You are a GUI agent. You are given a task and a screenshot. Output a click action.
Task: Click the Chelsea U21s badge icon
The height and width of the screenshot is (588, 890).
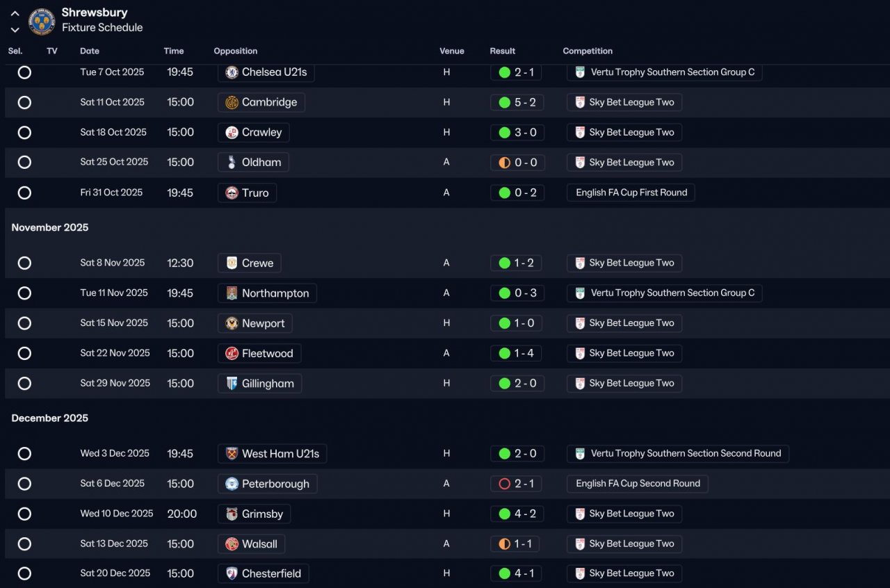point(232,72)
